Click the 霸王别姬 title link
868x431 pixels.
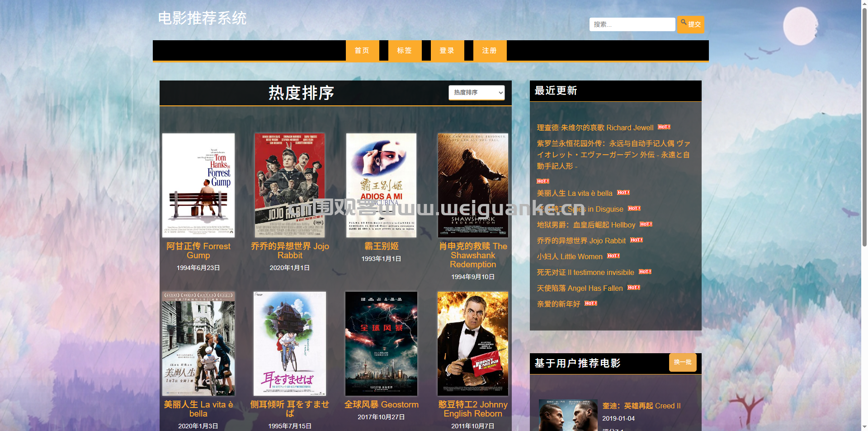tap(381, 246)
